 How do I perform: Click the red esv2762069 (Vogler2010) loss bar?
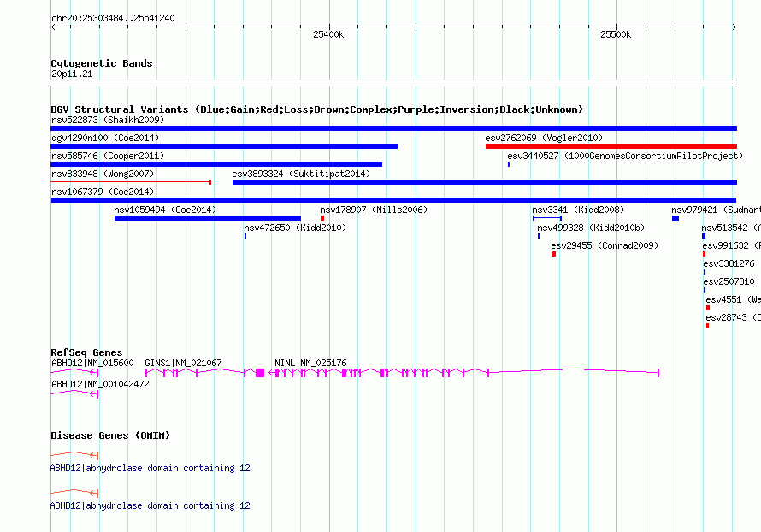(611, 146)
